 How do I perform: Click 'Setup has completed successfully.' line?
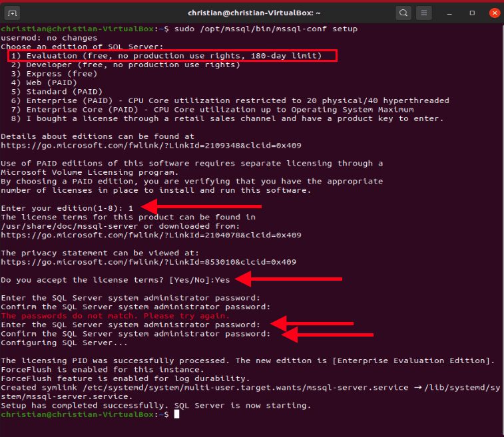pyautogui.click(x=156, y=406)
